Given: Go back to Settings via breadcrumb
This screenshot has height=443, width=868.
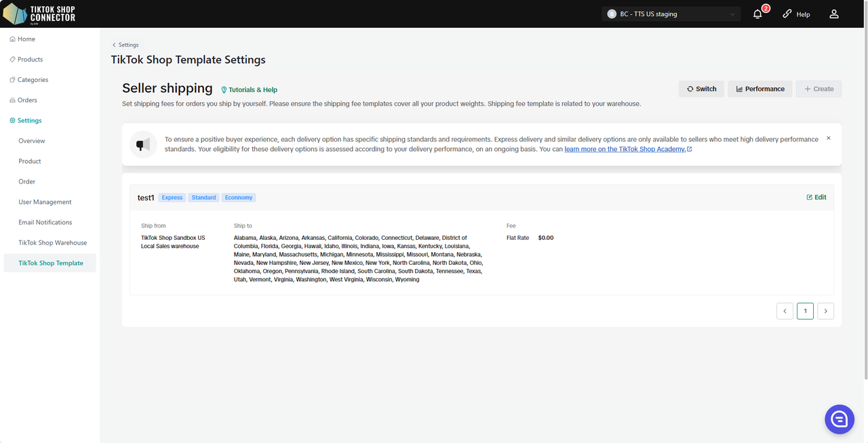Looking at the screenshot, I should click(x=125, y=45).
